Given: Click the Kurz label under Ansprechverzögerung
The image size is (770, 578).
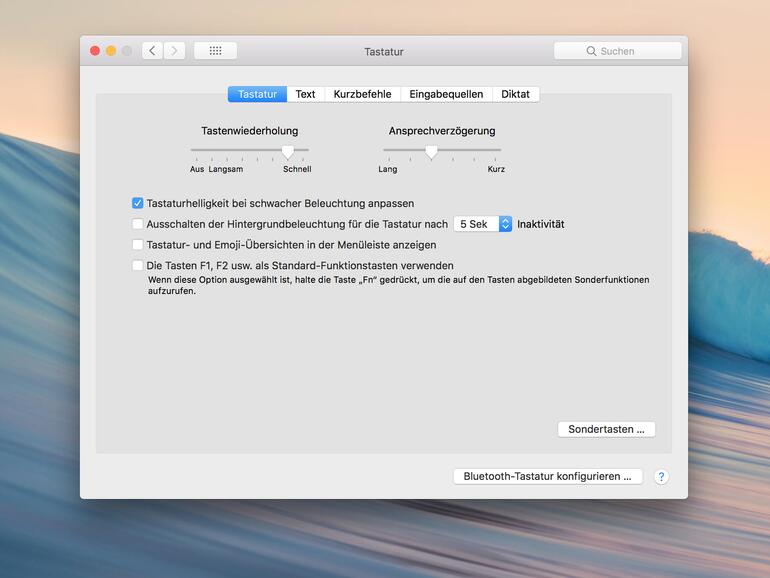Looking at the screenshot, I should [x=496, y=169].
